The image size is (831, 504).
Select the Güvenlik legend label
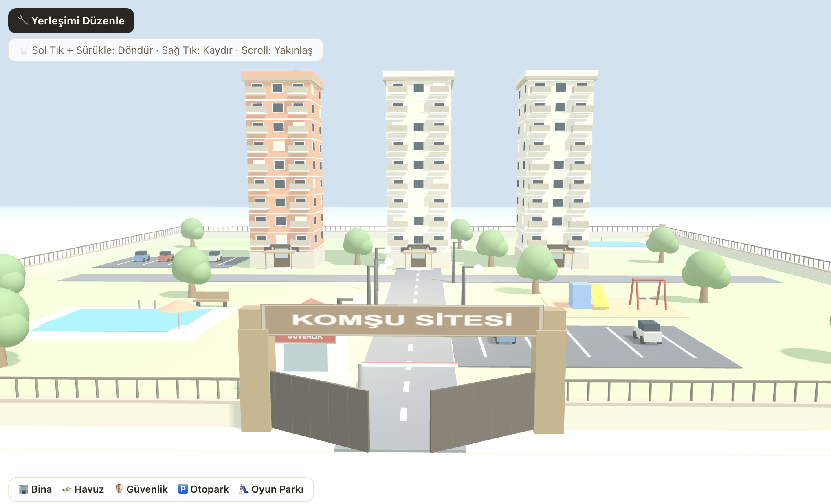[147, 489]
